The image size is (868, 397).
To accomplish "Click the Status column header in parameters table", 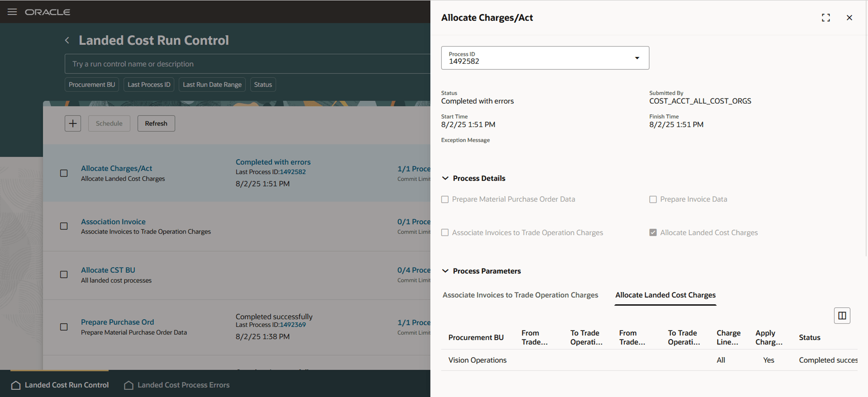I will [809, 338].
